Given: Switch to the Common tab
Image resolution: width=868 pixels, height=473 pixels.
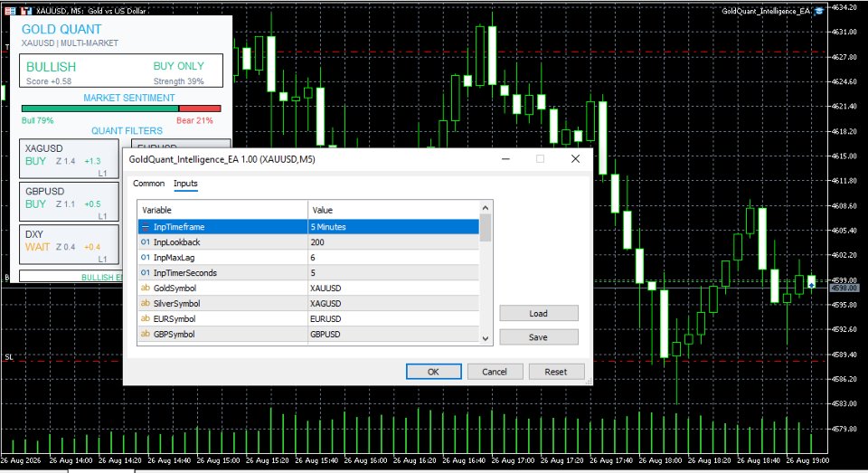Looking at the screenshot, I should pyautogui.click(x=148, y=184).
